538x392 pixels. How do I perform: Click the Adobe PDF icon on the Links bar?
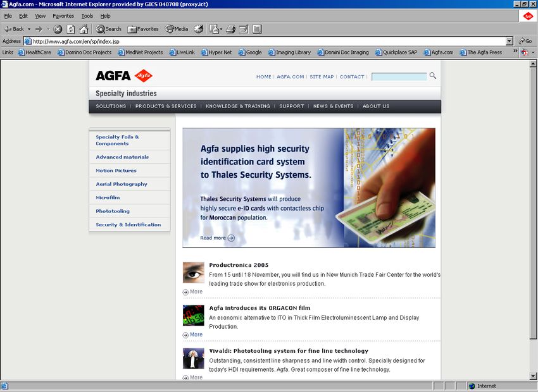[524, 52]
